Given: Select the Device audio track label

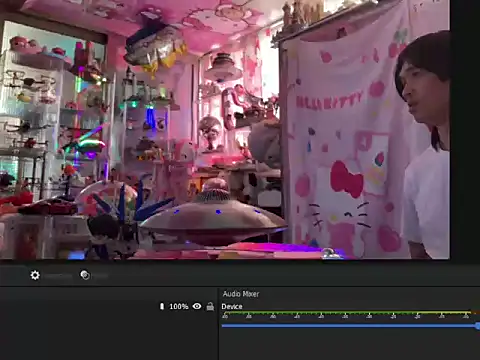Looking at the screenshot, I should click(x=232, y=306).
